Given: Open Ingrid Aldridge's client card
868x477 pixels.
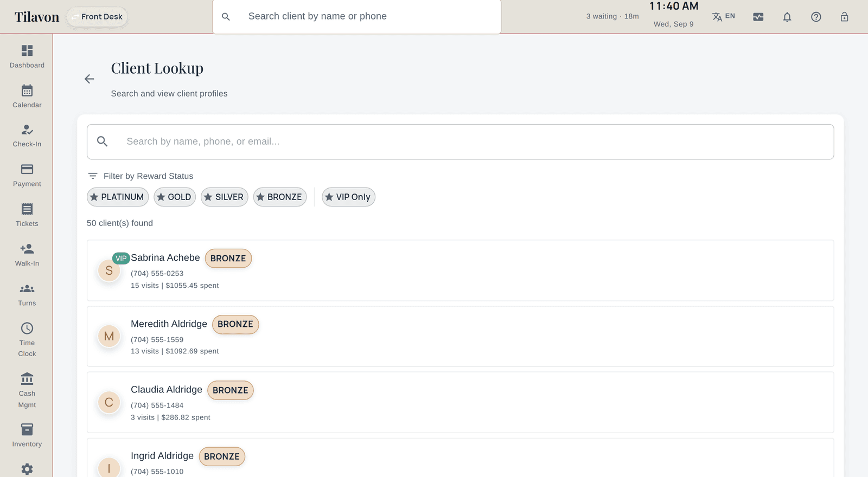Looking at the screenshot, I should pyautogui.click(x=460, y=458).
